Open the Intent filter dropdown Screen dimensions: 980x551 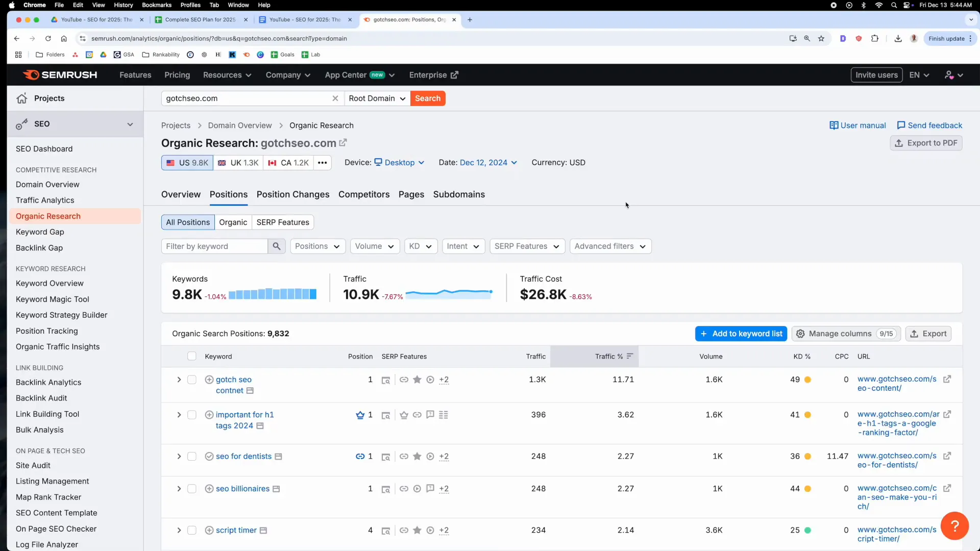tap(462, 246)
